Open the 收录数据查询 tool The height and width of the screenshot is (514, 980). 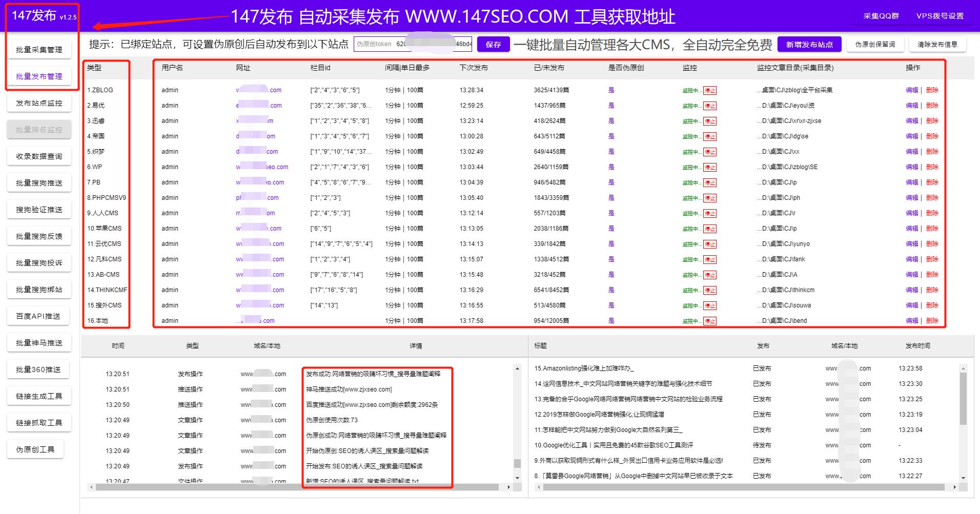(x=39, y=156)
